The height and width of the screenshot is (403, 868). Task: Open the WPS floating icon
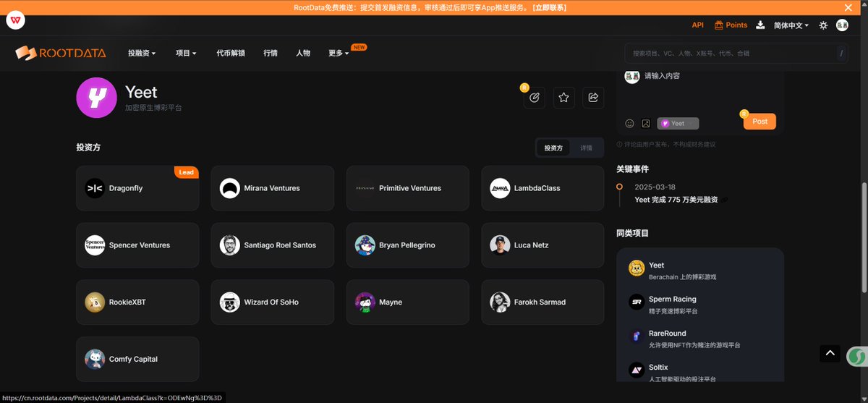point(16,20)
